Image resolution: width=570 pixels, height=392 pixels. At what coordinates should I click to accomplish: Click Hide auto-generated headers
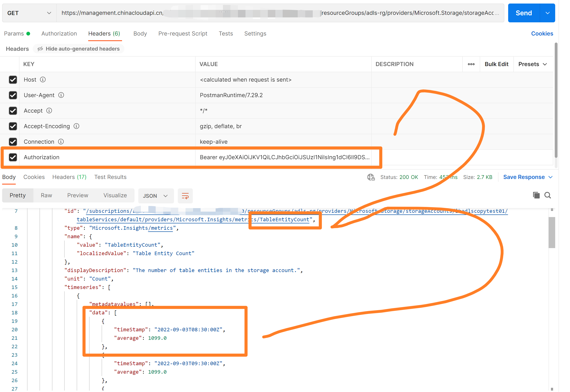coord(79,49)
